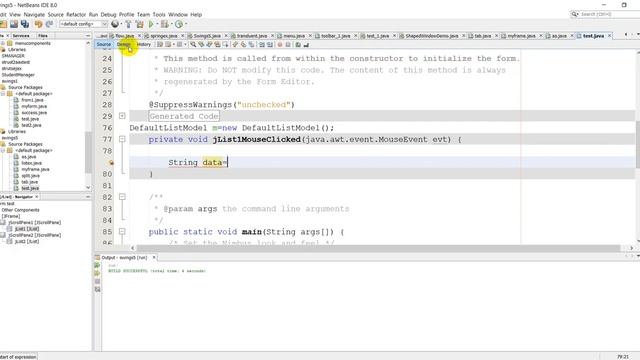Open the Help menu

coord(196,14)
